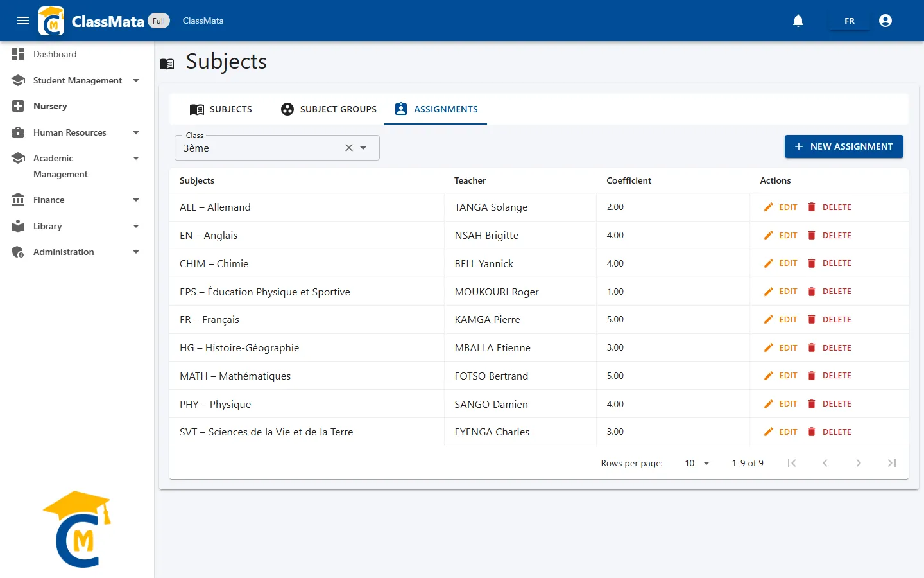Edit the EPS assignment row
The width and height of the screenshot is (924, 578).
[780, 292]
